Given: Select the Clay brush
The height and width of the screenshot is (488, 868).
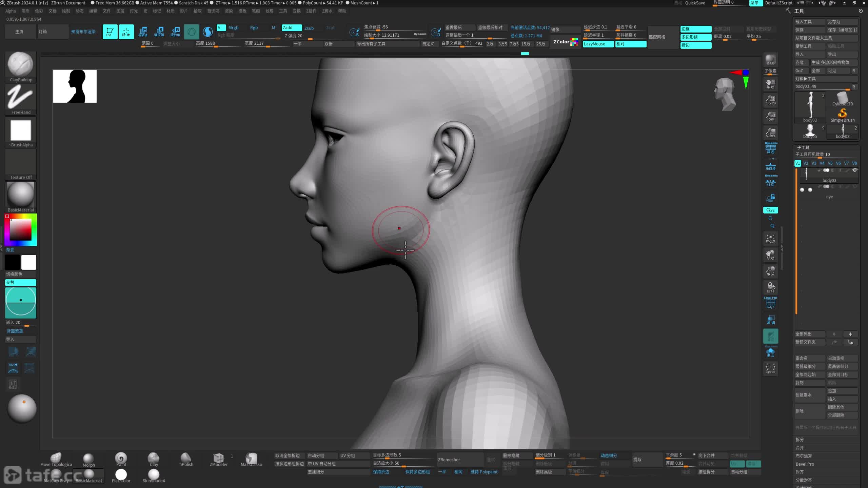Looking at the screenshot, I should coord(154,460).
